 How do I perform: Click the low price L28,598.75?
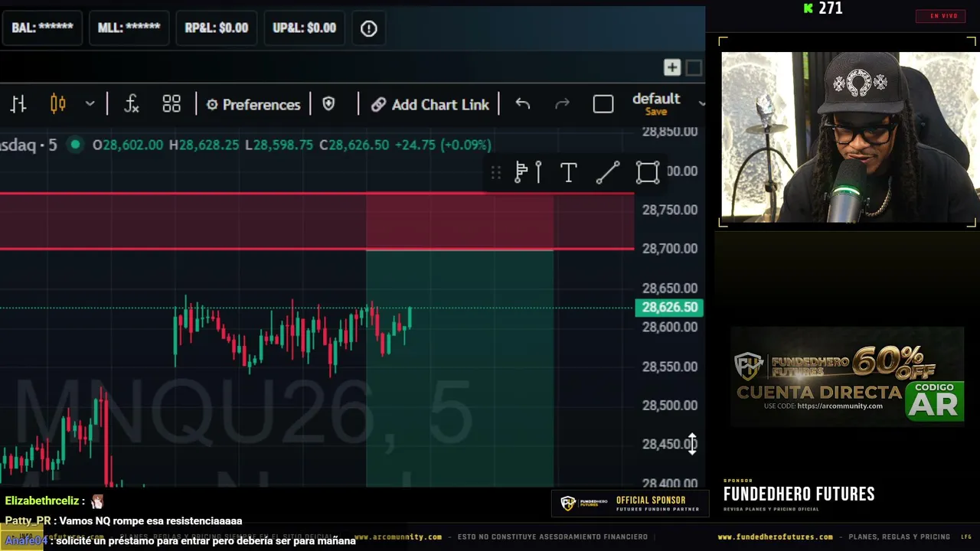point(279,145)
